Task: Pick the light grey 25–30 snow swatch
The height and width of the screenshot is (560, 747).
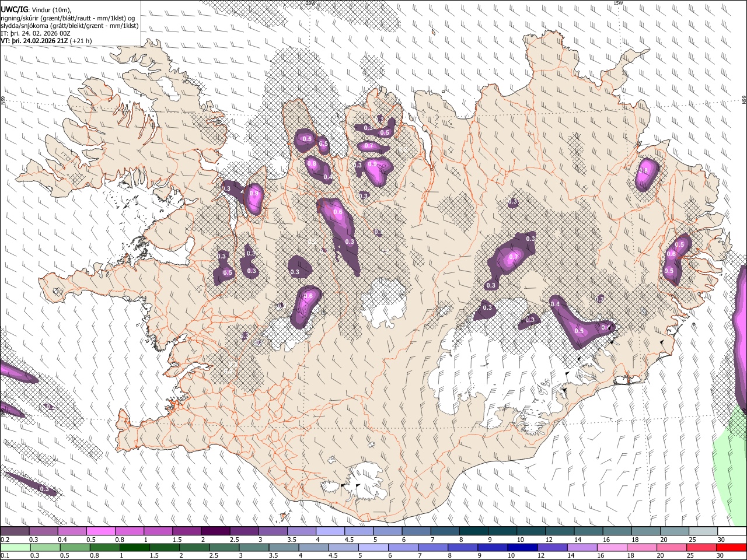Action: click(x=703, y=531)
